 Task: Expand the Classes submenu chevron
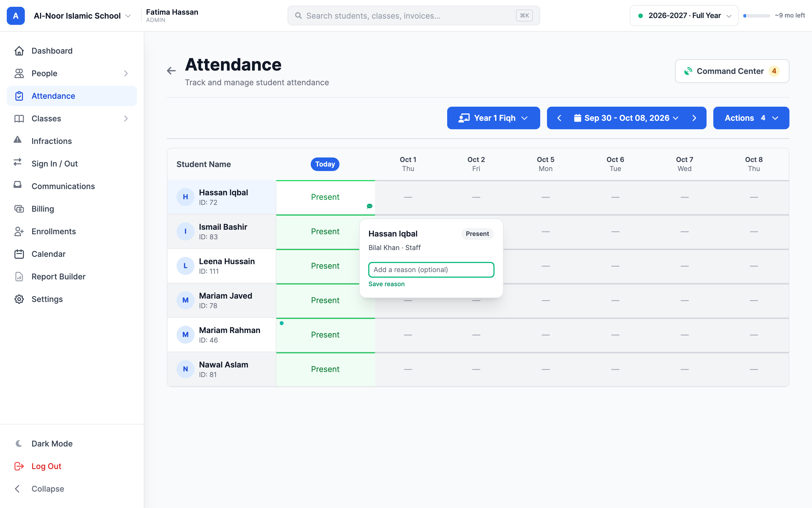126,118
